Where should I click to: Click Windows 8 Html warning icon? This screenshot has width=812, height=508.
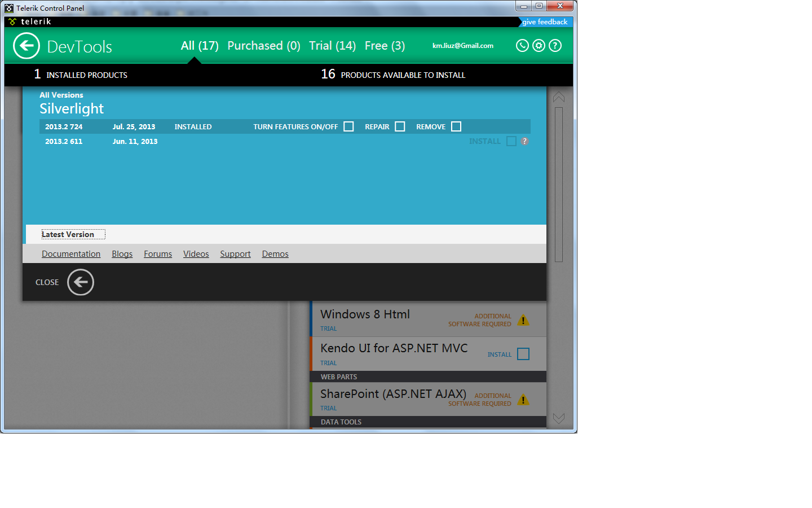coord(523,320)
